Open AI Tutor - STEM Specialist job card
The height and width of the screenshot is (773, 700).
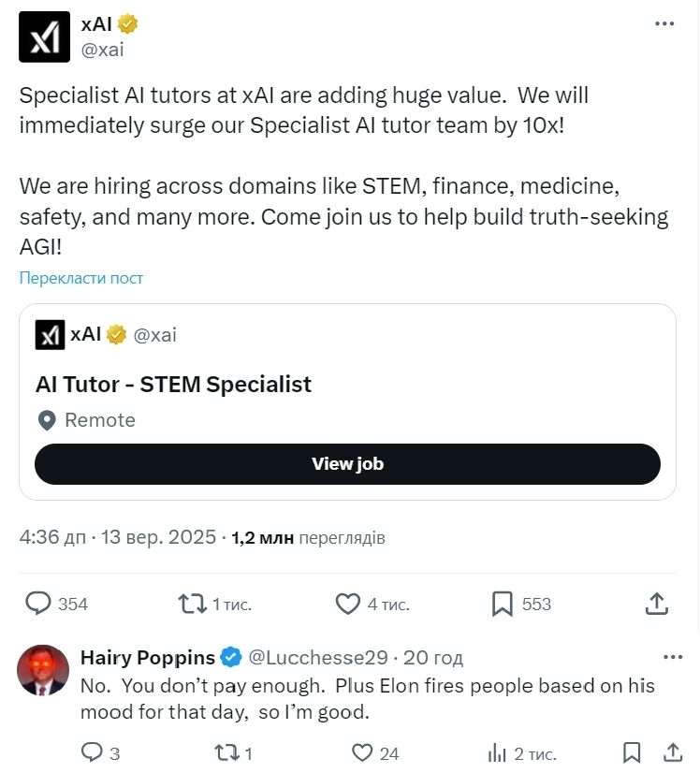pyautogui.click(x=173, y=384)
